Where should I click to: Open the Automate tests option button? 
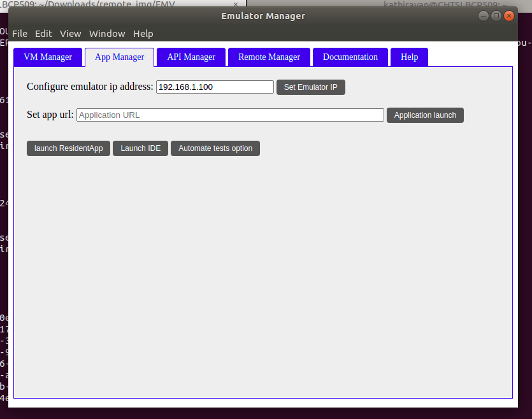215,148
